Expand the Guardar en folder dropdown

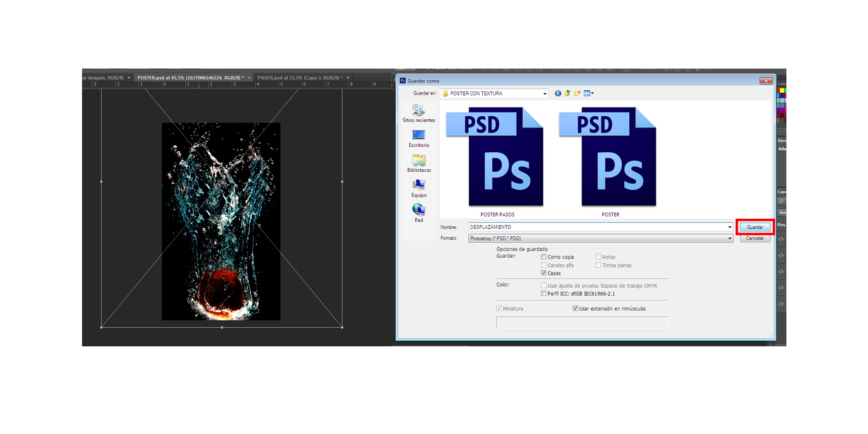point(545,94)
